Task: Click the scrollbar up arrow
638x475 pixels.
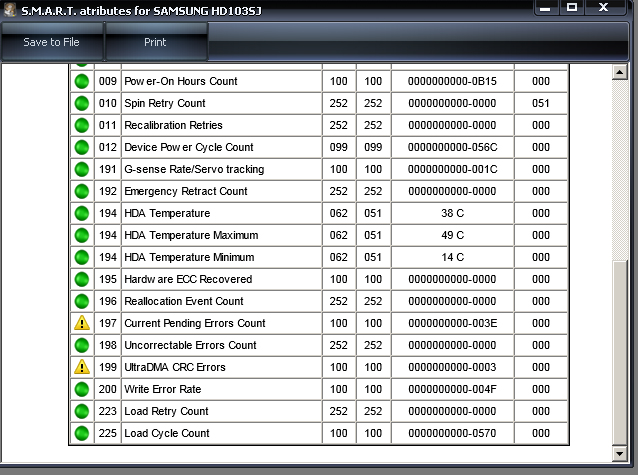Action: pos(620,72)
